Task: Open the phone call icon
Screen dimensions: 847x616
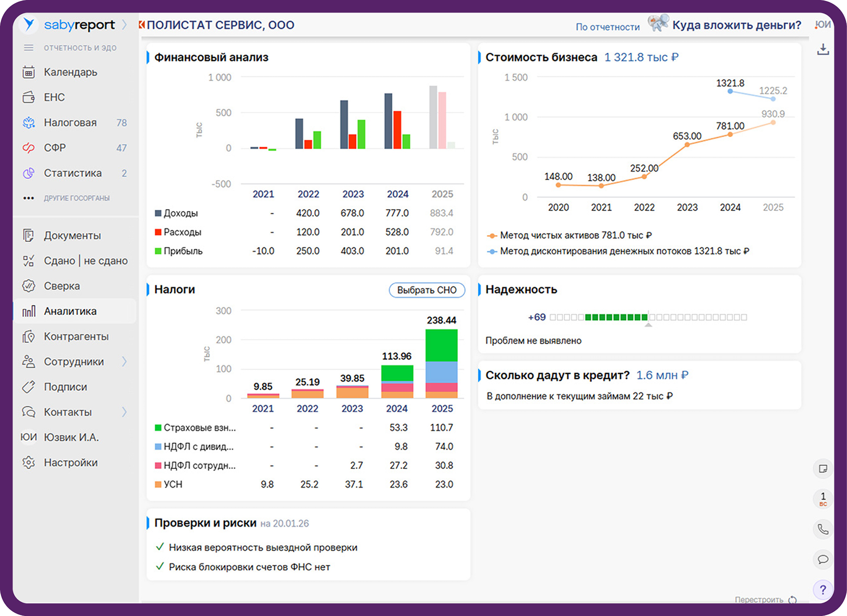Action: [x=822, y=529]
